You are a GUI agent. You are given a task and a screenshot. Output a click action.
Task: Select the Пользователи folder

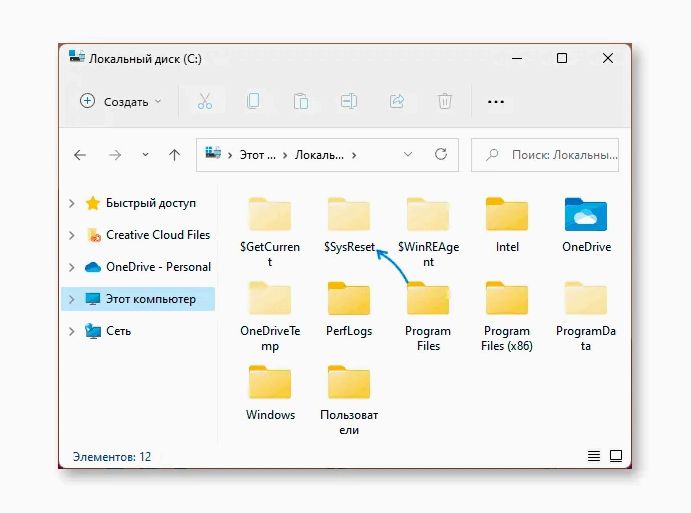pyautogui.click(x=349, y=401)
